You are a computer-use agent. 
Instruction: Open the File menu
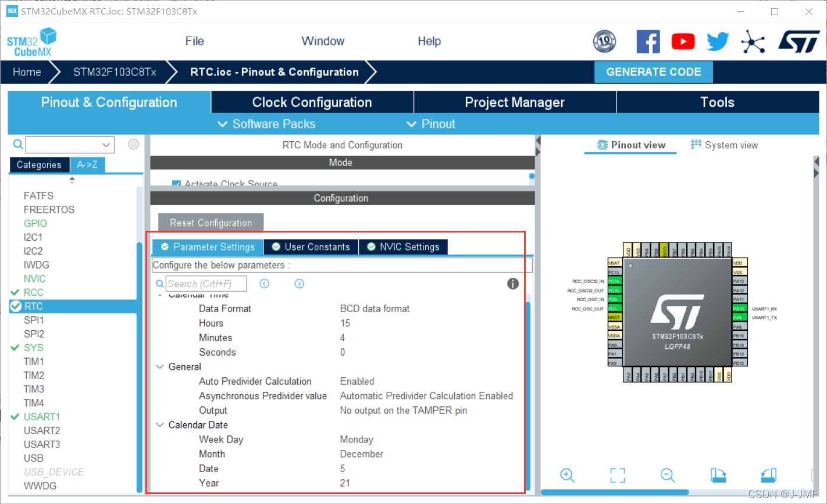(194, 41)
